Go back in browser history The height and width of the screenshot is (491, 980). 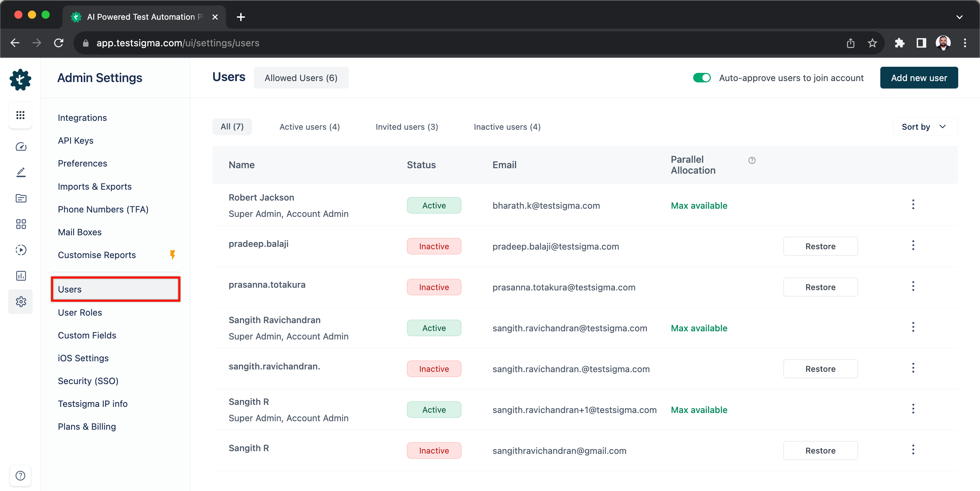15,43
